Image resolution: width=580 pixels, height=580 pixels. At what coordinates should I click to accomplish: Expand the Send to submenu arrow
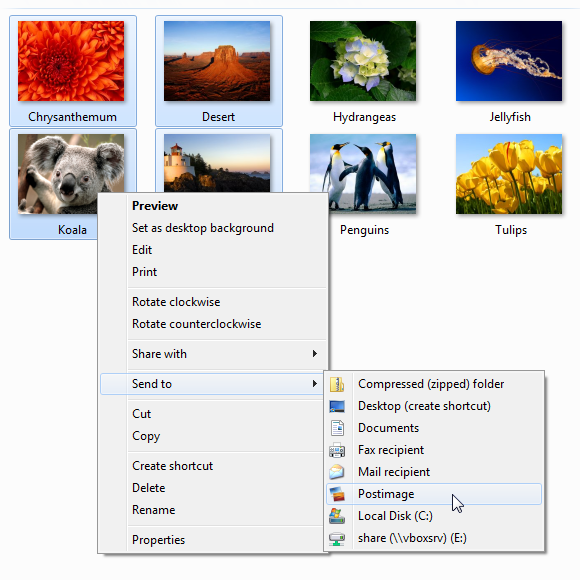click(314, 384)
